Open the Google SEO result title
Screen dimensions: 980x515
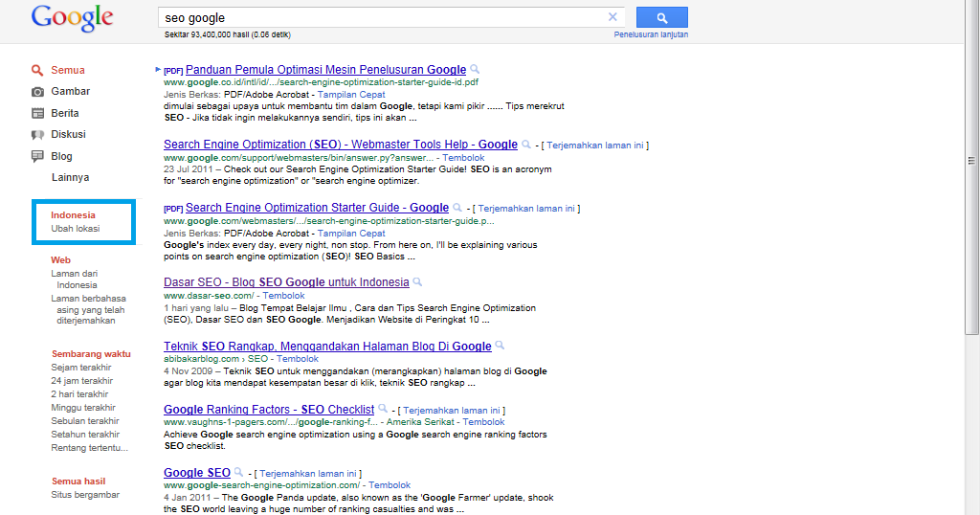[x=197, y=473]
